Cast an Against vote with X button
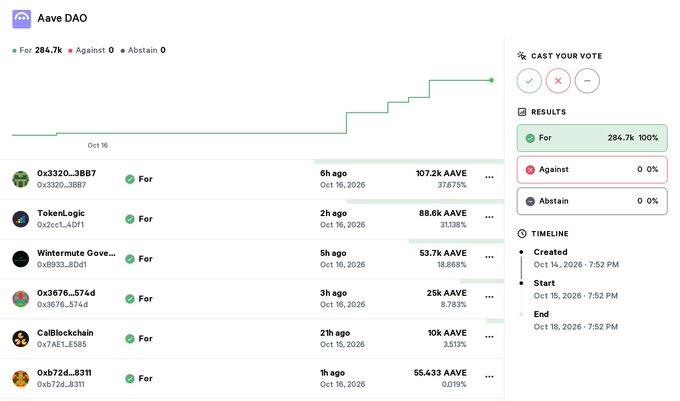680x401 pixels. point(558,81)
